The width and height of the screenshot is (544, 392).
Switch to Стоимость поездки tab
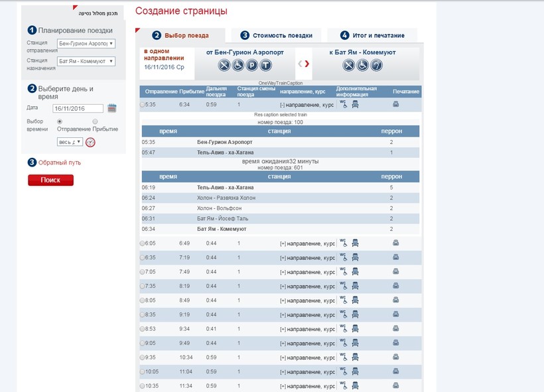tap(281, 35)
